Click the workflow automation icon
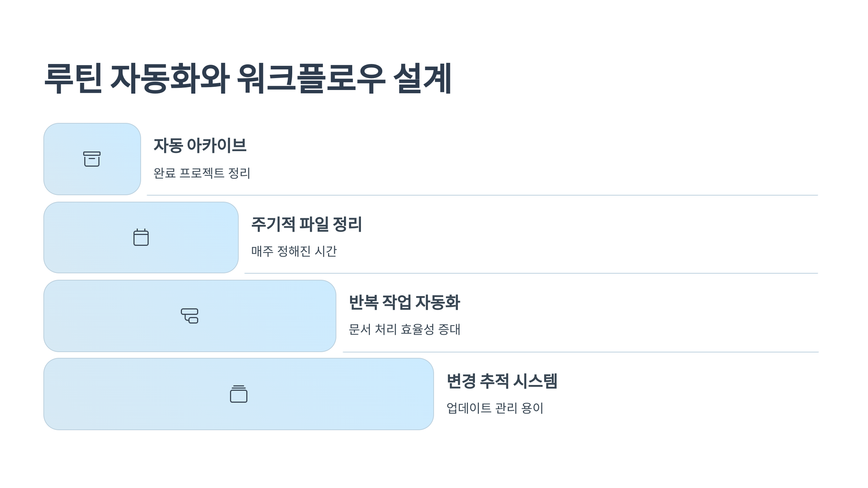Viewport: 868px width, 488px height. coord(190,316)
